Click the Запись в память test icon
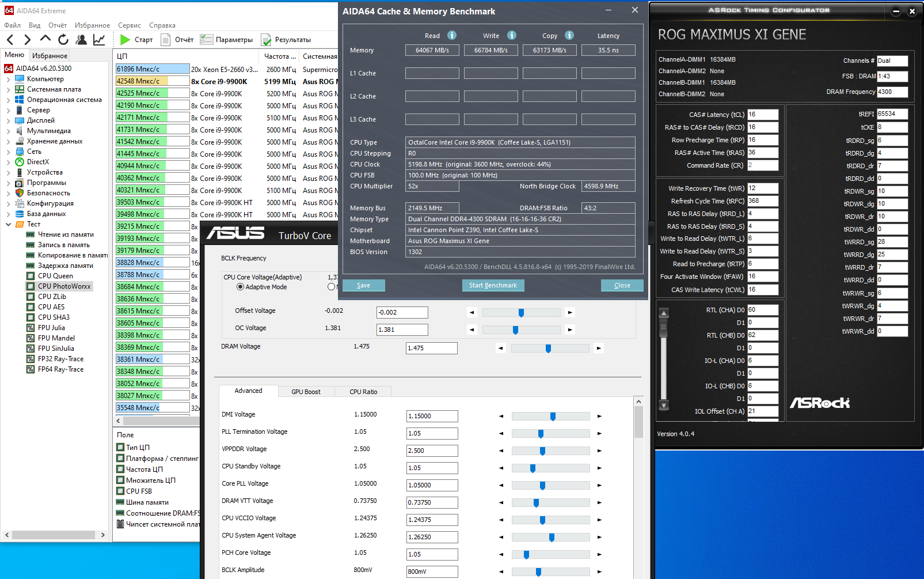The image size is (924, 579). tap(31, 245)
